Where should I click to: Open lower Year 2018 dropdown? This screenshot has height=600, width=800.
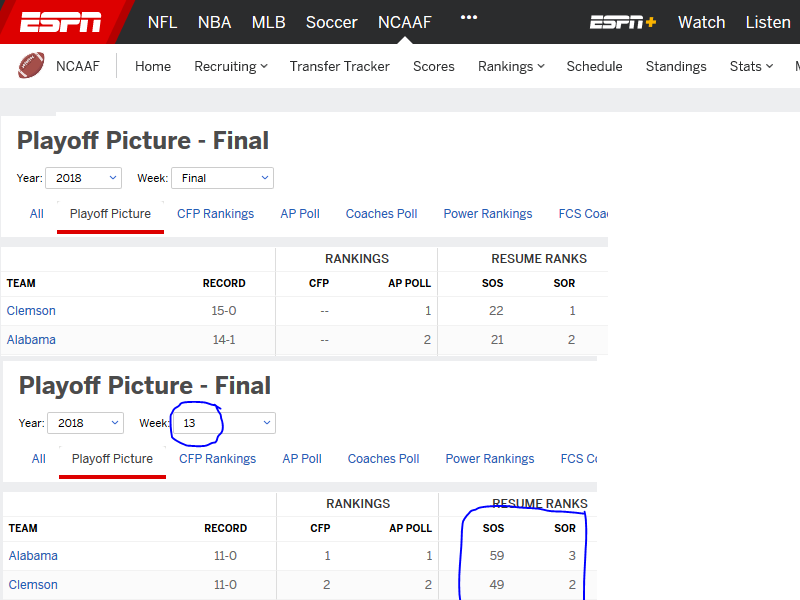click(x=86, y=423)
